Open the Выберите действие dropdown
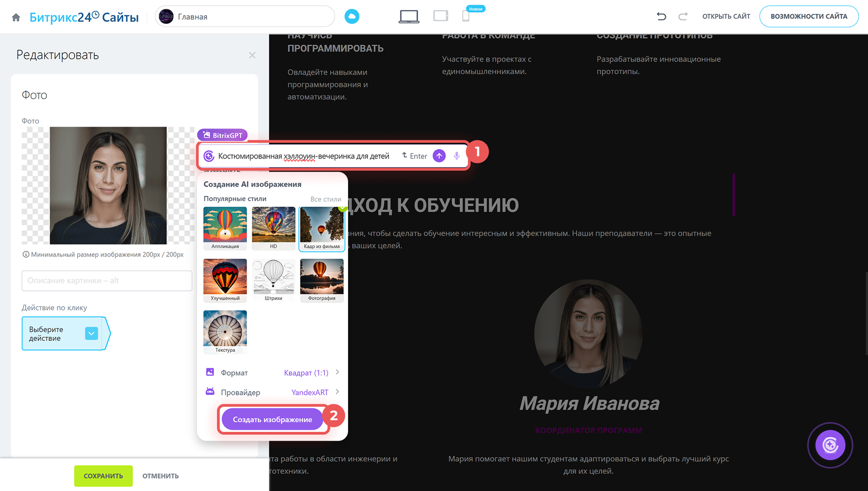Image resolution: width=868 pixels, height=491 pixels. [x=91, y=334]
